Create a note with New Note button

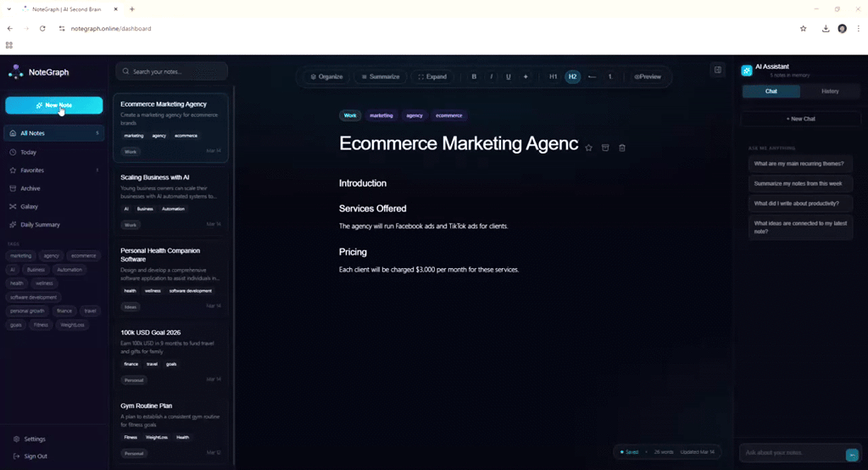click(53, 105)
